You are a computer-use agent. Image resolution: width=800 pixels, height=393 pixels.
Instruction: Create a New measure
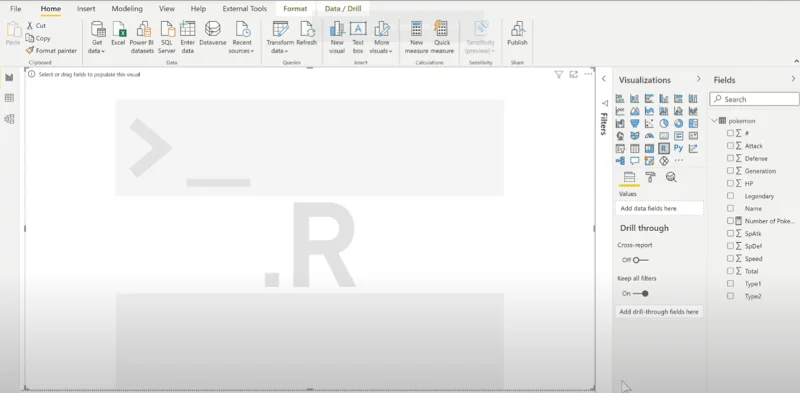[417, 38]
